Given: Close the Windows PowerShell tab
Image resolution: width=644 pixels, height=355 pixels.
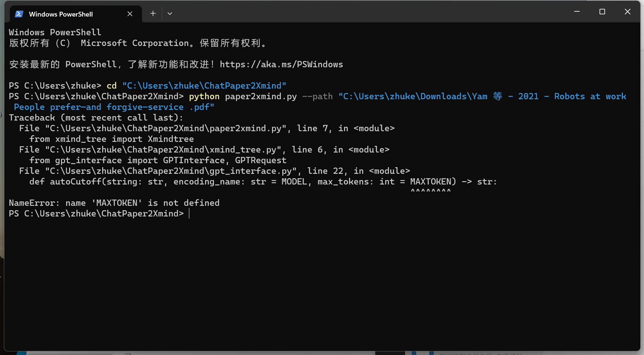Looking at the screenshot, I should [x=130, y=14].
